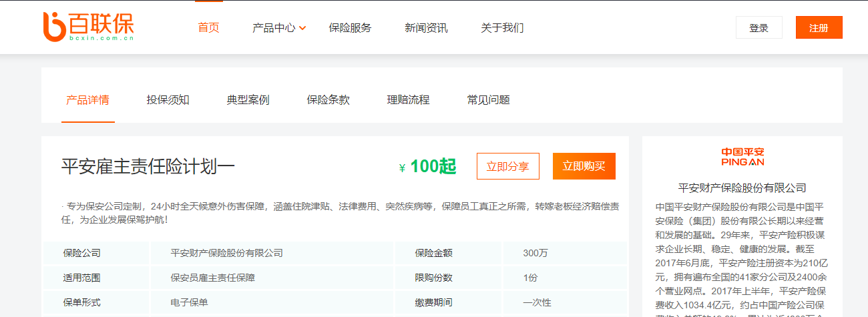The image size is (868, 317).
Task: Click the product description starting with 专为保安公司定制
Action: [341, 212]
